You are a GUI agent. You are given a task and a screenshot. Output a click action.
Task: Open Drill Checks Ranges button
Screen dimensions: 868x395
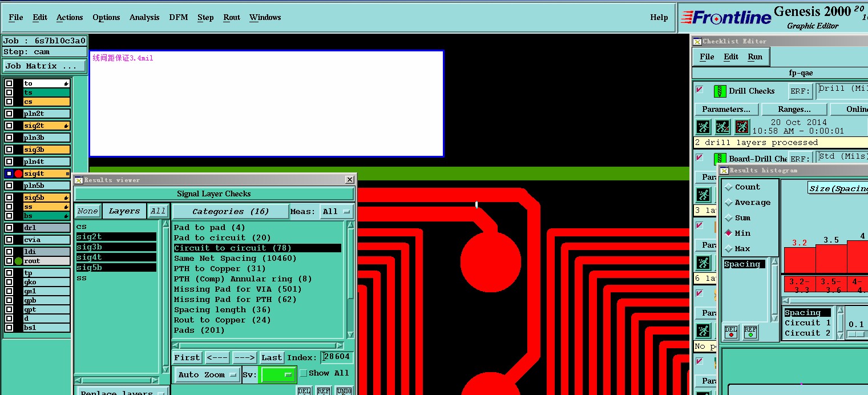794,109
